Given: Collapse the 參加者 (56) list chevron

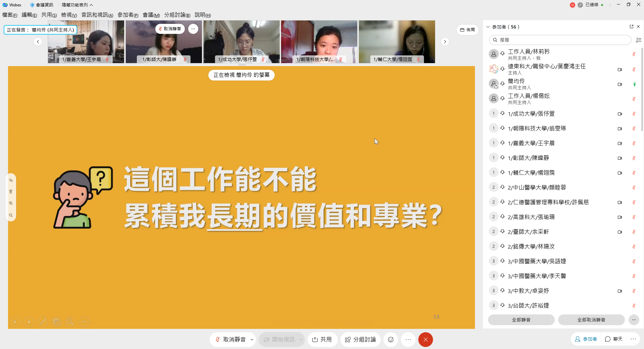Looking at the screenshot, I should point(488,27).
